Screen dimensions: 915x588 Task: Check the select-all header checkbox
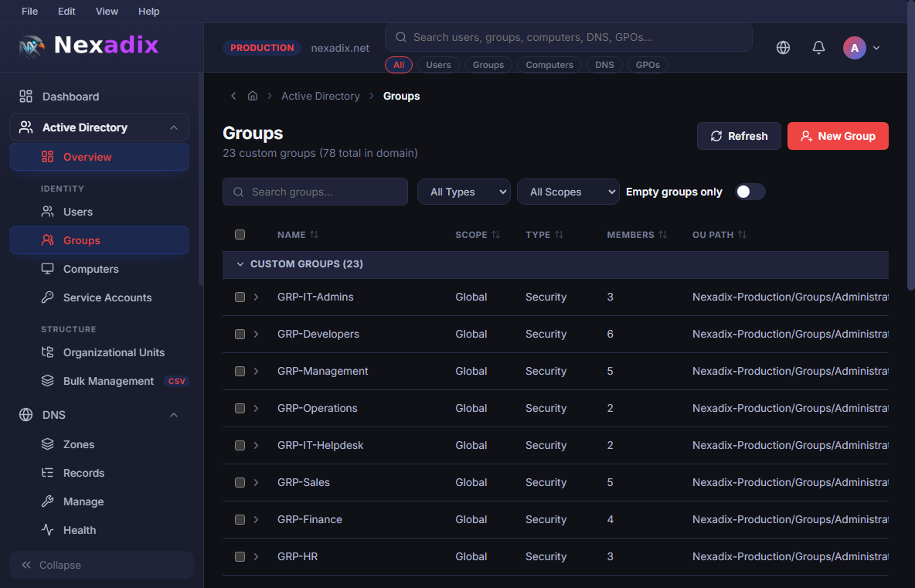pyautogui.click(x=240, y=234)
